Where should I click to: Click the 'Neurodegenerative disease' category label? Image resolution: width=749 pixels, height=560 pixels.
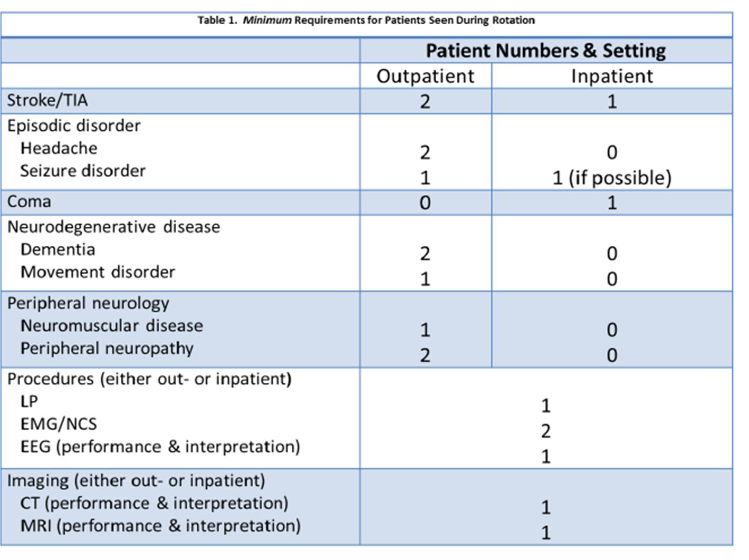(113, 227)
